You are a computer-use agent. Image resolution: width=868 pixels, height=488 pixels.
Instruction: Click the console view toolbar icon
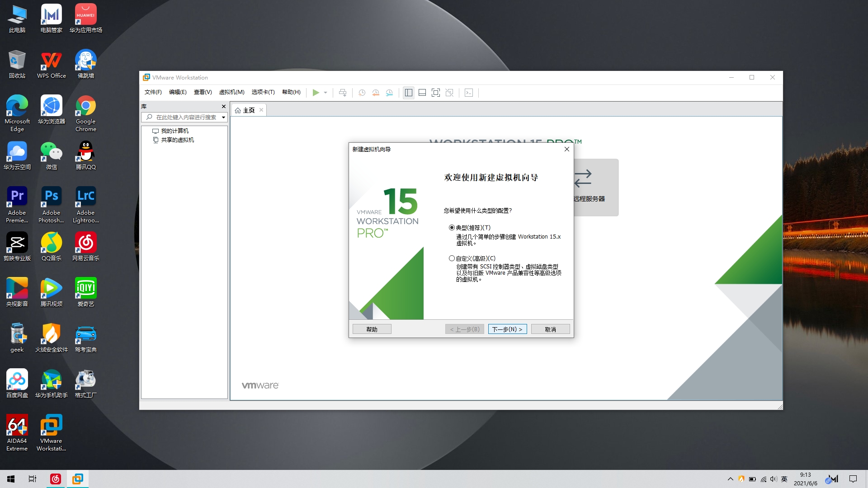click(469, 93)
